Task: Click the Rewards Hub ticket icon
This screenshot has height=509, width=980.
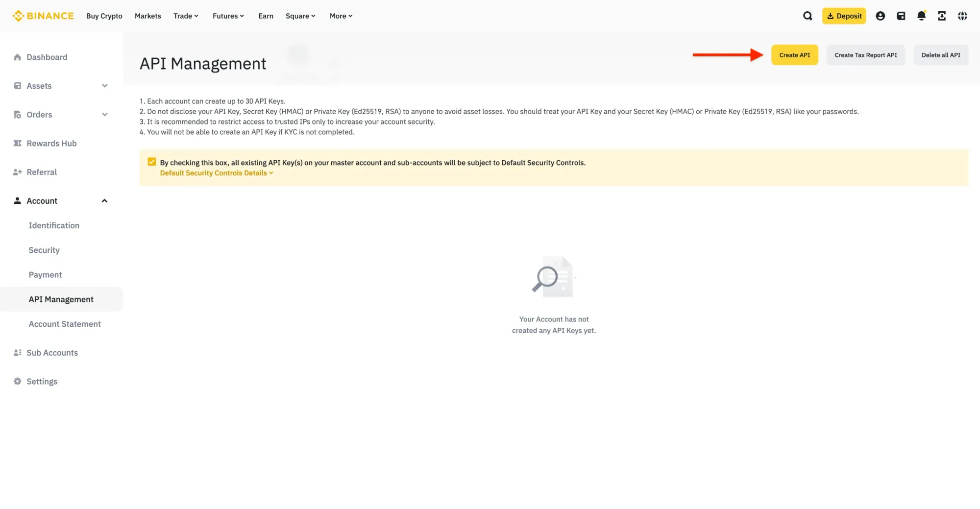Action: [x=17, y=143]
